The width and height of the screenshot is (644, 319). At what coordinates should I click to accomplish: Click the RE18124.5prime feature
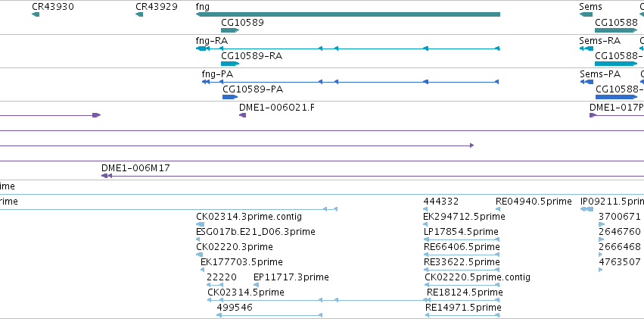(463, 300)
